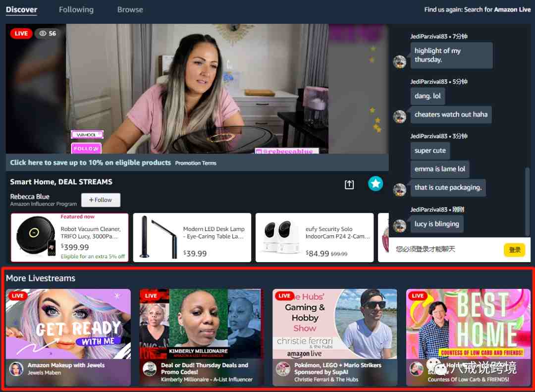Open the Following tab

76,9
